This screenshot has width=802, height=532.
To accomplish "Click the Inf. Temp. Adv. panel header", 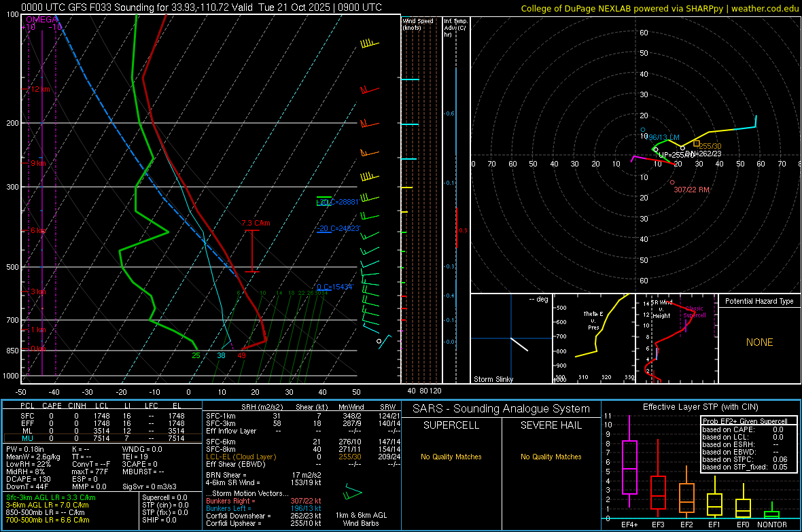I will pos(455,28).
